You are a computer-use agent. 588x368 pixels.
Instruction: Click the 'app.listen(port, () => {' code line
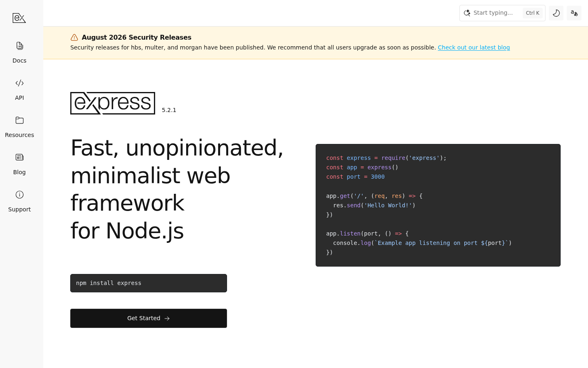click(x=367, y=233)
